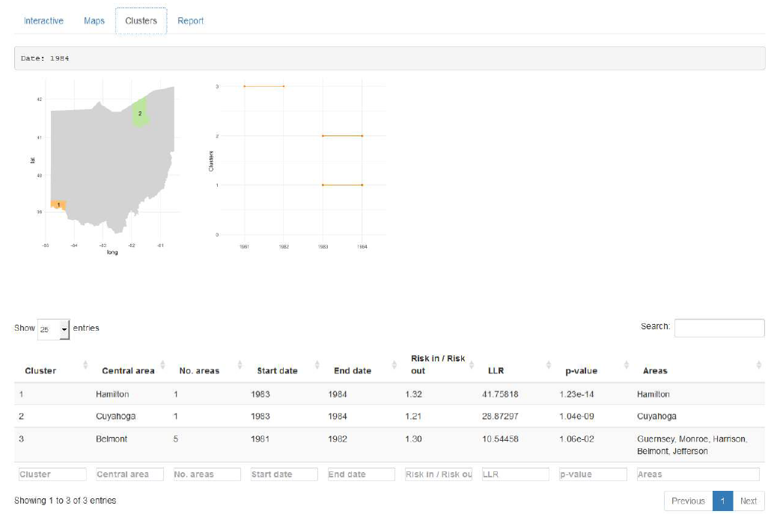The height and width of the screenshot is (532, 780).
Task: Open the Report tab
Action: click(x=190, y=20)
